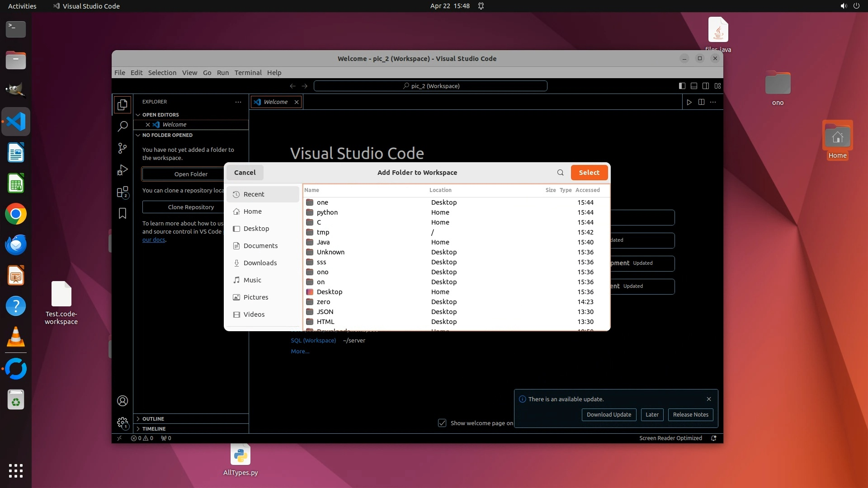
Task: Open the Terminal menu
Action: tap(248, 73)
